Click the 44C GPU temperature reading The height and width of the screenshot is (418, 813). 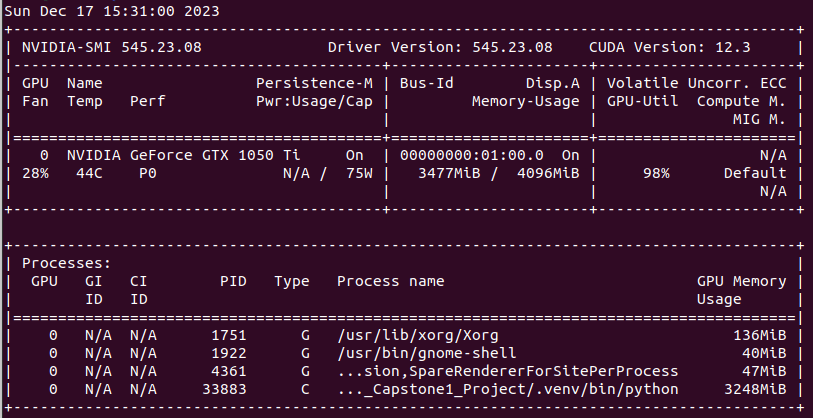pyautogui.click(x=80, y=173)
